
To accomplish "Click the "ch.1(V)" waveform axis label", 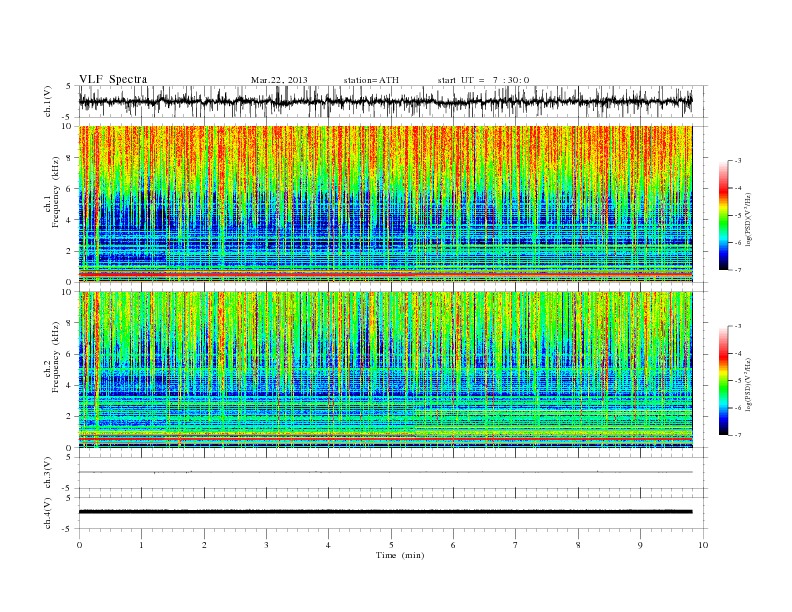I will pos(48,101).
